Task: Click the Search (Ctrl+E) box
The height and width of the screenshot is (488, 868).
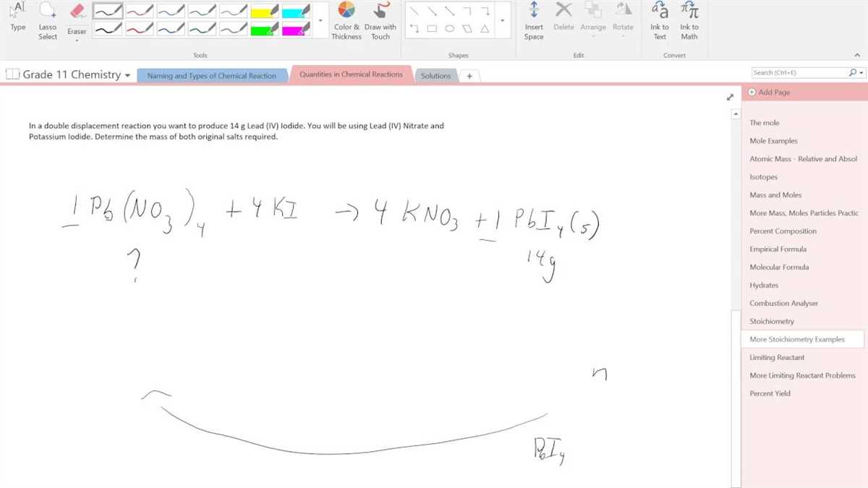Action: click(799, 72)
